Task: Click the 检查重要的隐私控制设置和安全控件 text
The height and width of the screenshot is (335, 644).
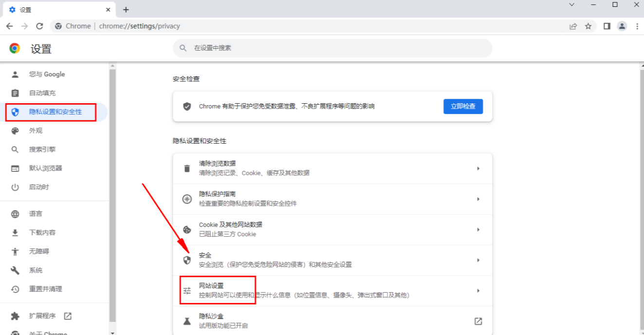Action: (248, 204)
